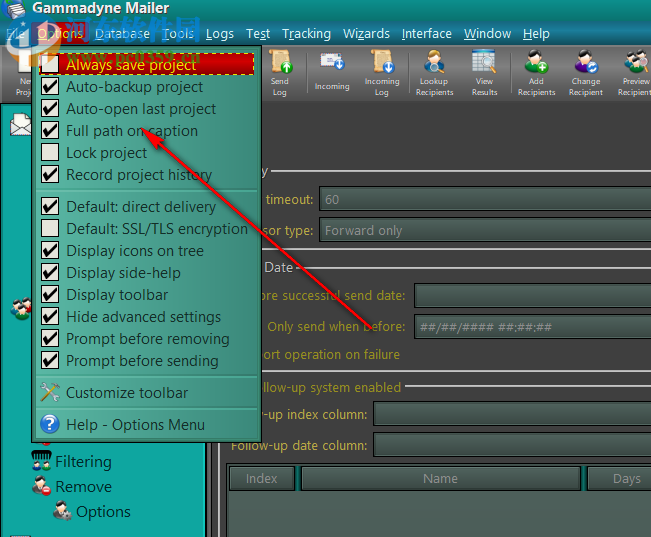Open the Tools menu
Screen dimensions: 651x537
(178, 34)
